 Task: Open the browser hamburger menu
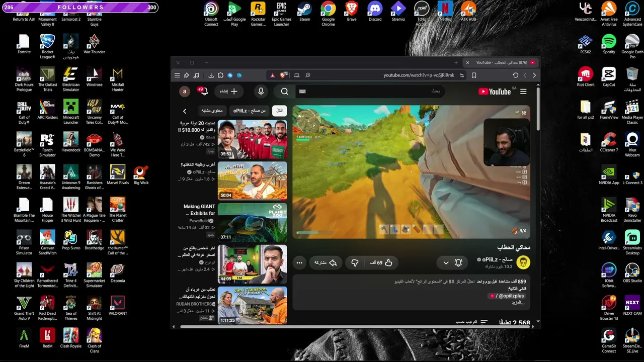coord(177,75)
